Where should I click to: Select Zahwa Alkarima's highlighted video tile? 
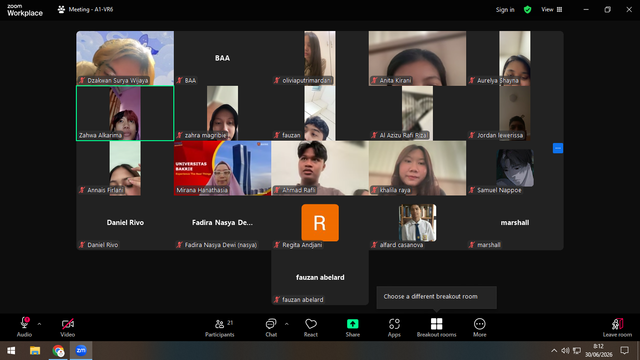125,113
